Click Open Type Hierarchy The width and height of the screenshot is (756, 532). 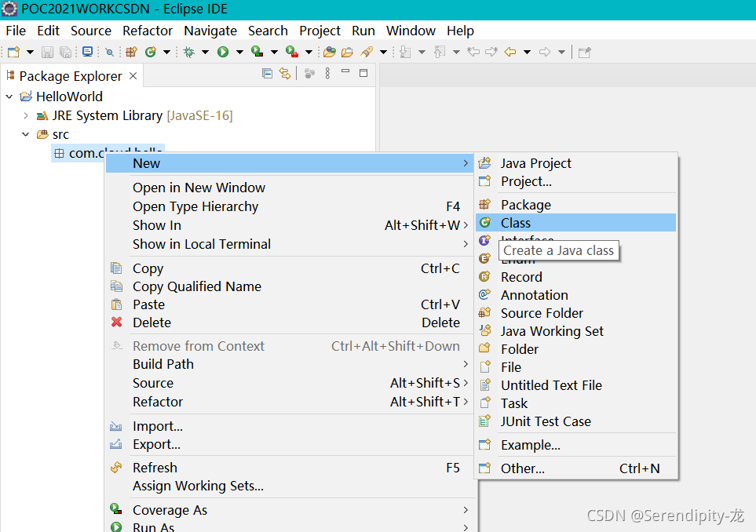289,206
